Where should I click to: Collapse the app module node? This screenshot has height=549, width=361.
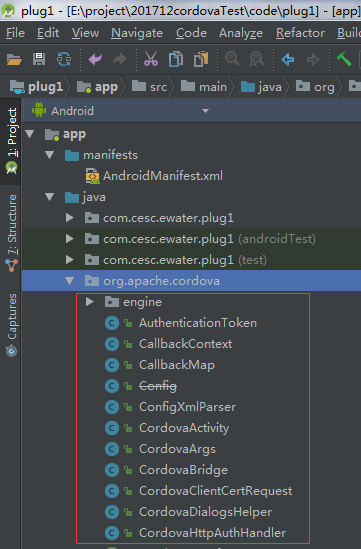[x=30, y=134]
